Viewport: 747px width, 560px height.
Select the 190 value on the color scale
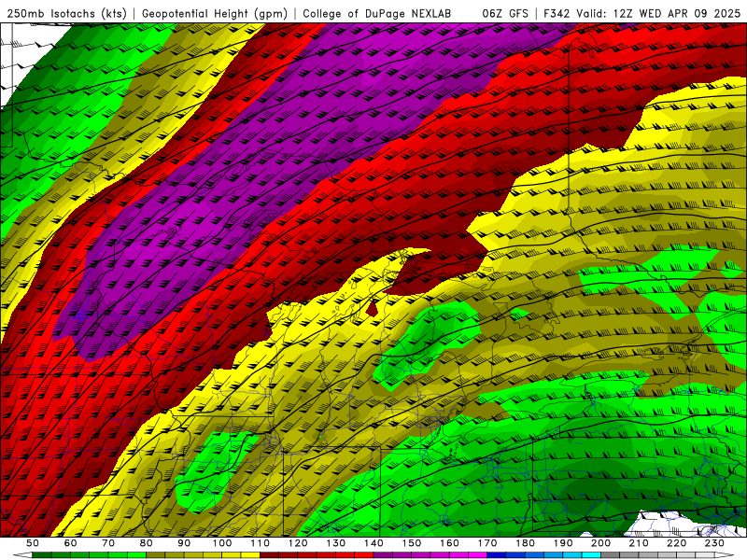pos(563,543)
